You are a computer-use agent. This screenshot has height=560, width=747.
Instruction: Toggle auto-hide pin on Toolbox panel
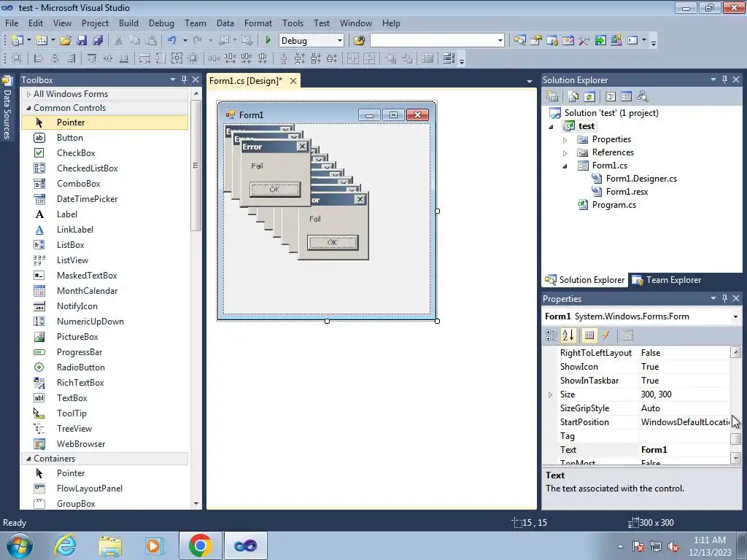point(184,79)
